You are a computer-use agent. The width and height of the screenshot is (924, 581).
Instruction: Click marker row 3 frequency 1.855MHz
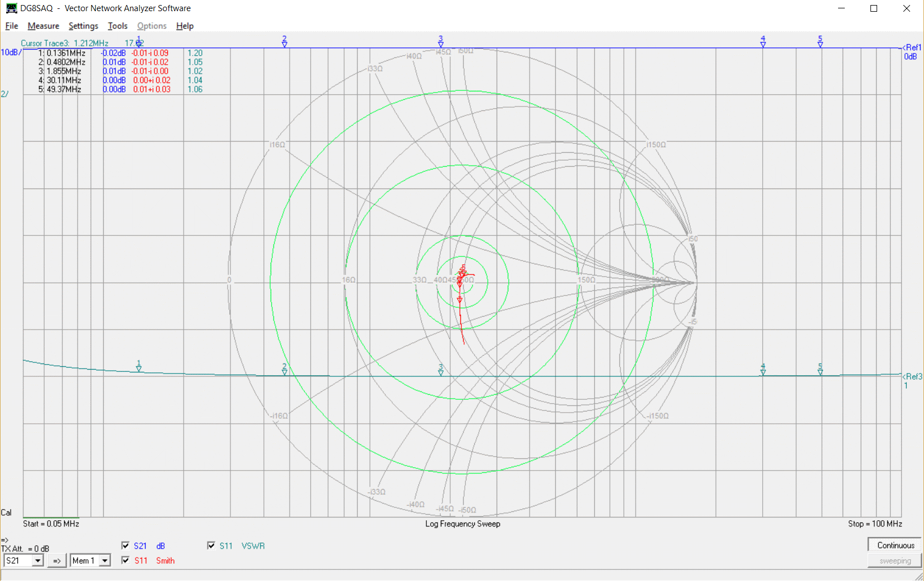(64, 71)
